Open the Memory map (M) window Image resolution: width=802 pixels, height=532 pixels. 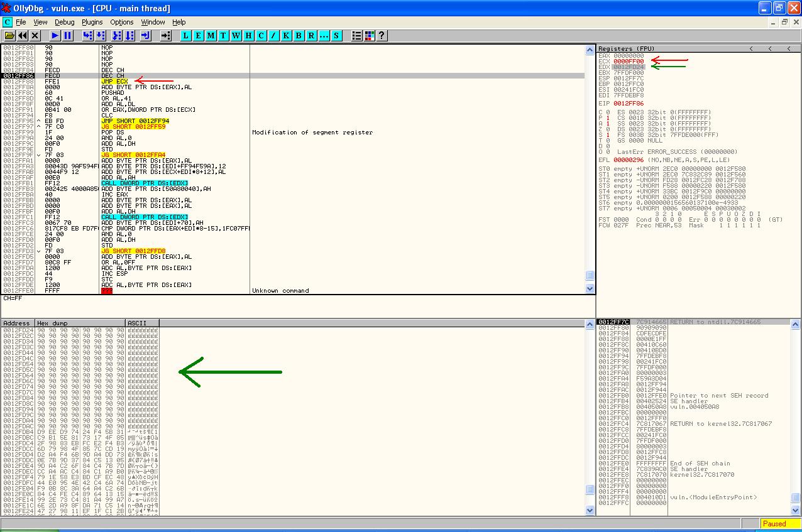211,36
